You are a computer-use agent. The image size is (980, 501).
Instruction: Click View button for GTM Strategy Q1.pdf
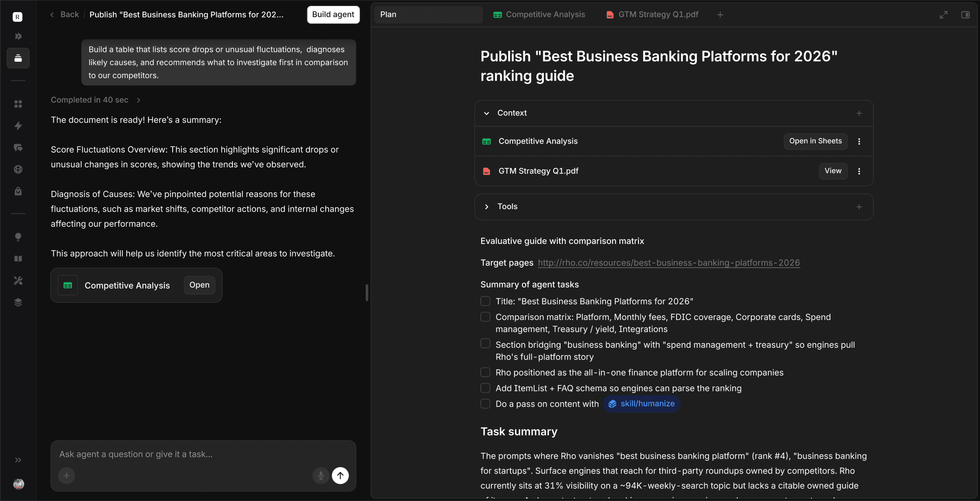tap(833, 171)
